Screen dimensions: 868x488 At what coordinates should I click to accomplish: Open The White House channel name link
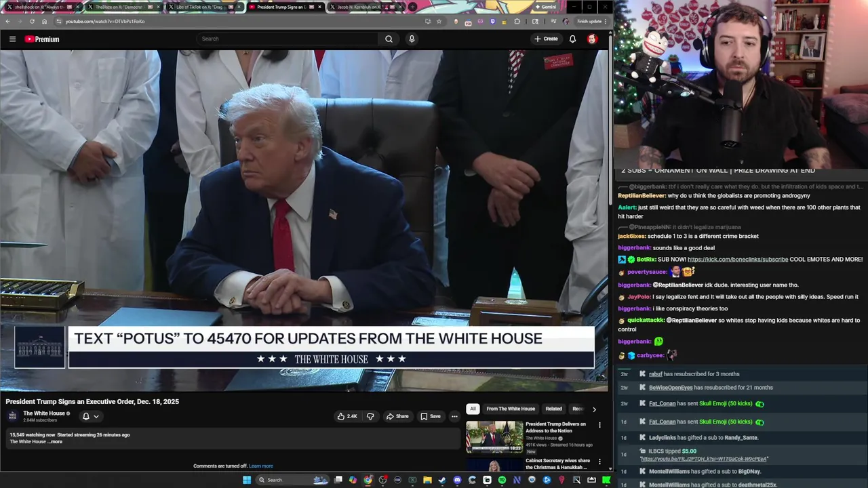click(44, 413)
